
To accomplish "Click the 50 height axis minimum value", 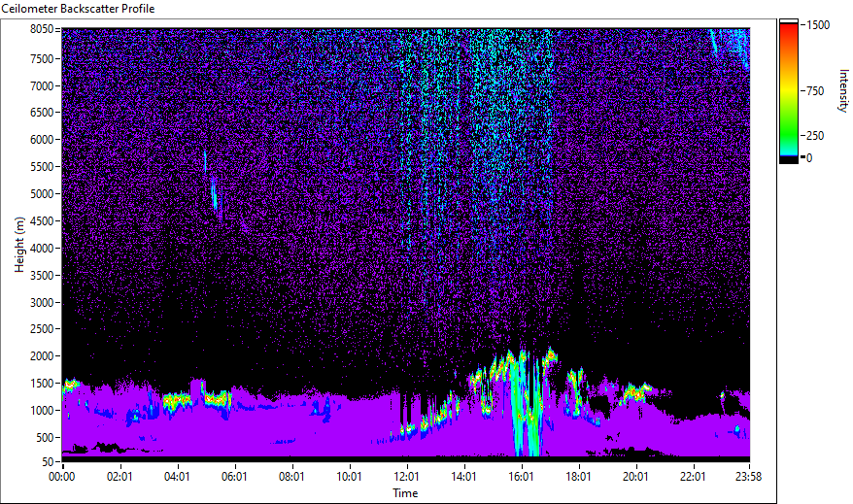I will (x=48, y=462).
